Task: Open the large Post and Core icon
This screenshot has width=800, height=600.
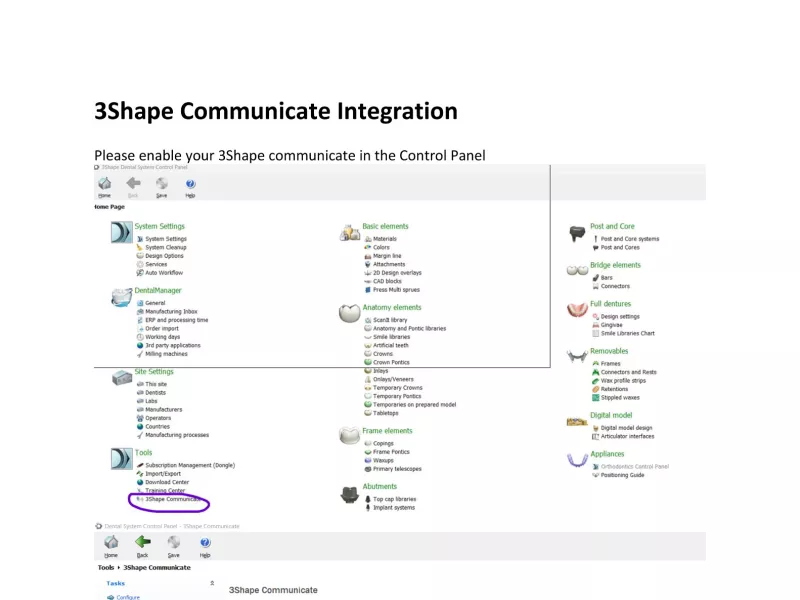Action: 577,234
